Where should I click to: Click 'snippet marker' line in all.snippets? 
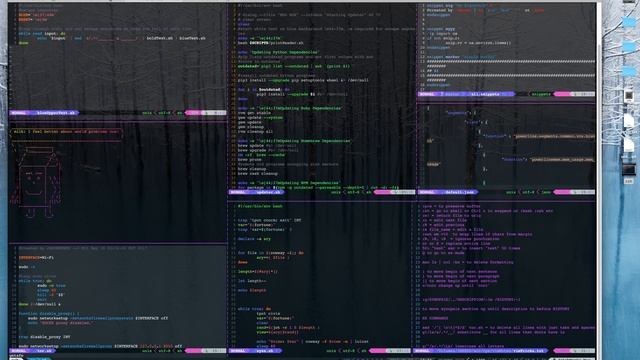point(461,57)
